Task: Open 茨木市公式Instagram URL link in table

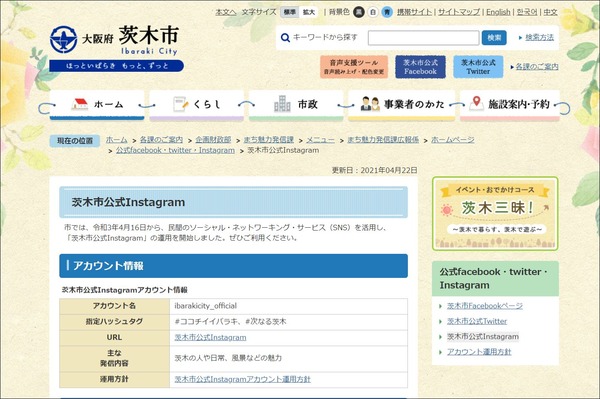Action: pyautogui.click(x=210, y=337)
